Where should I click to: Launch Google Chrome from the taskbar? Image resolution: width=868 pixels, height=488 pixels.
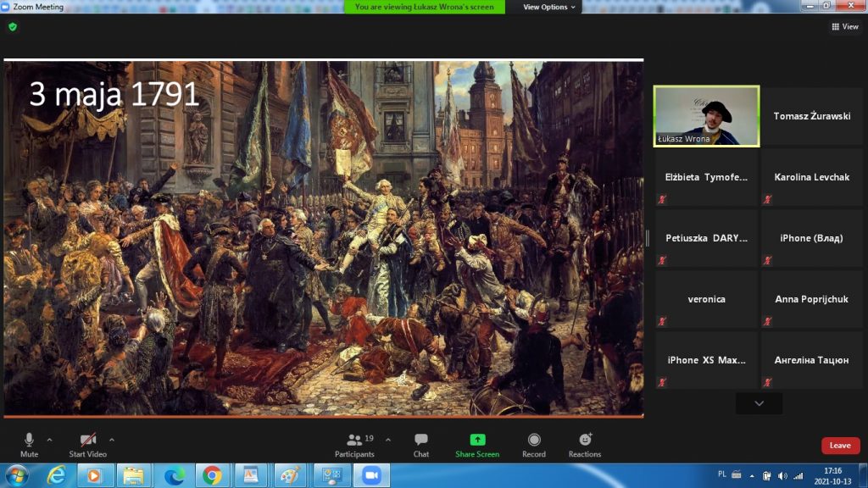[213, 475]
